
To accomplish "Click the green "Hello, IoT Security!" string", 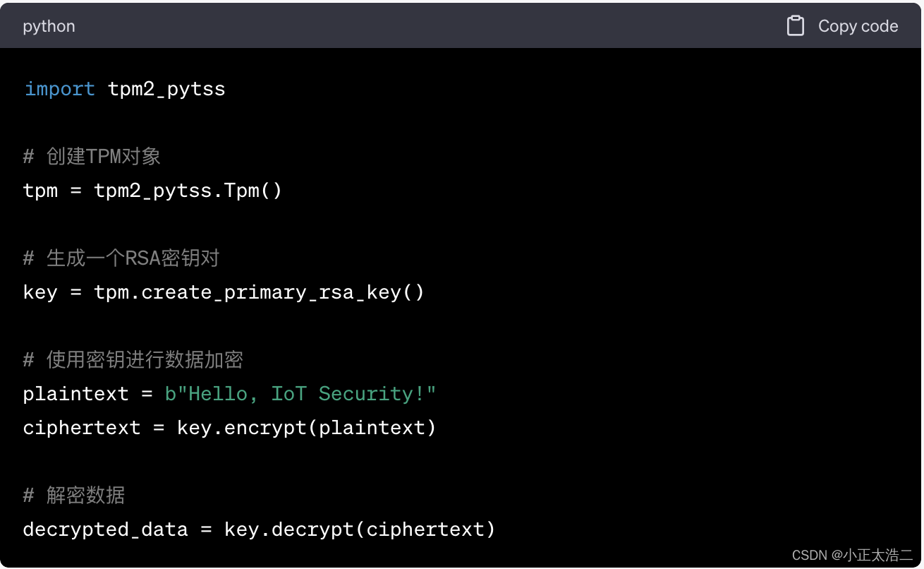I will coord(300,394).
